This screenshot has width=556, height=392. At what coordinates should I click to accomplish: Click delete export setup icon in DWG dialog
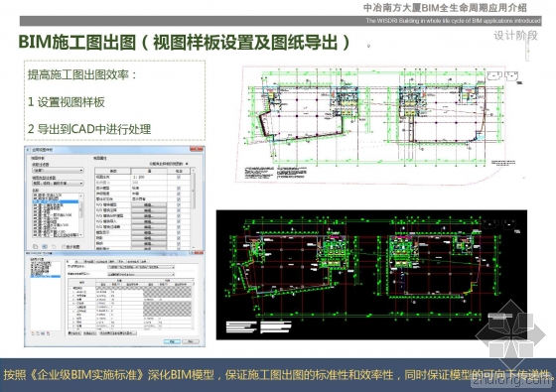48,333
